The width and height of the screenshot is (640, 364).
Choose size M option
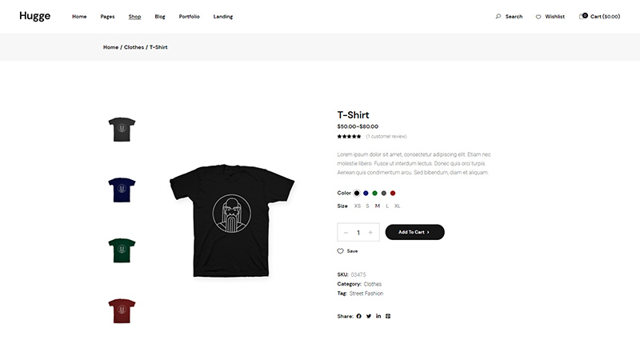click(x=378, y=206)
